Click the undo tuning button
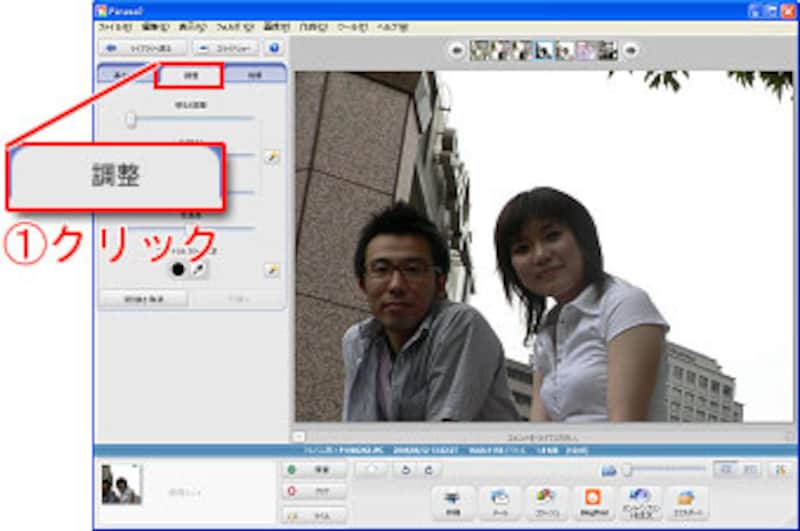 pyautogui.click(x=143, y=299)
